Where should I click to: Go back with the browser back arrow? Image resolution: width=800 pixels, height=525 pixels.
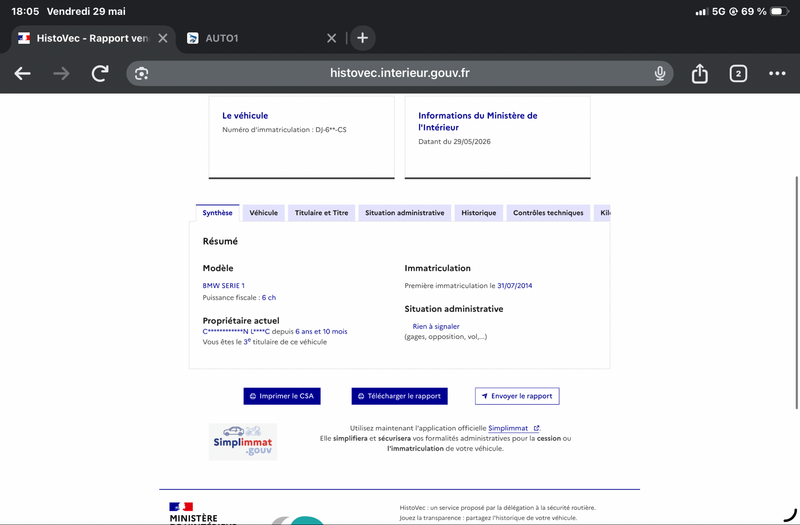[x=22, y=73]
